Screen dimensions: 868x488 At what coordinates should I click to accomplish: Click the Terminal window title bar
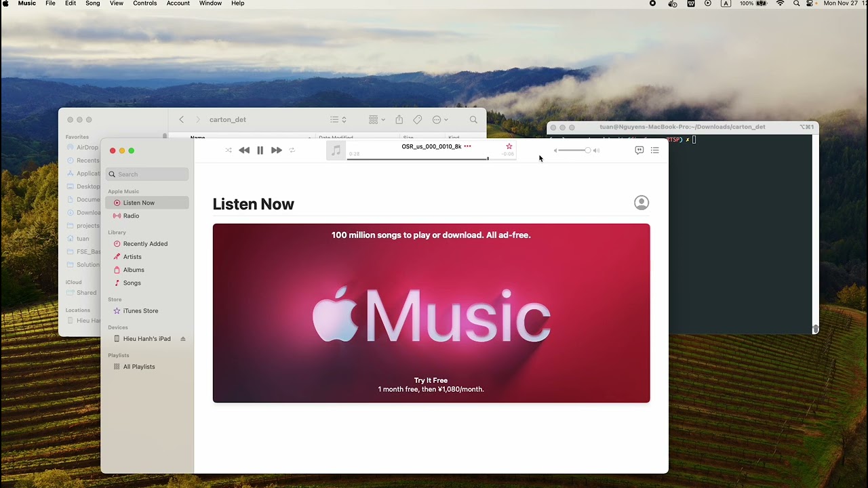click(683, 127)
